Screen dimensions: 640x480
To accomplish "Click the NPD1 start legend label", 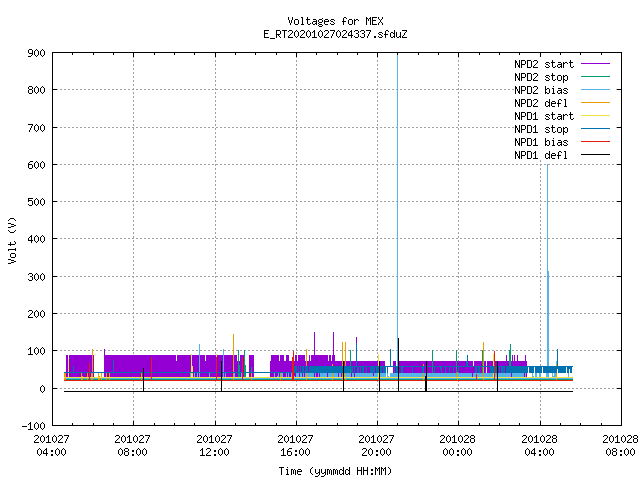I will 544,116.
